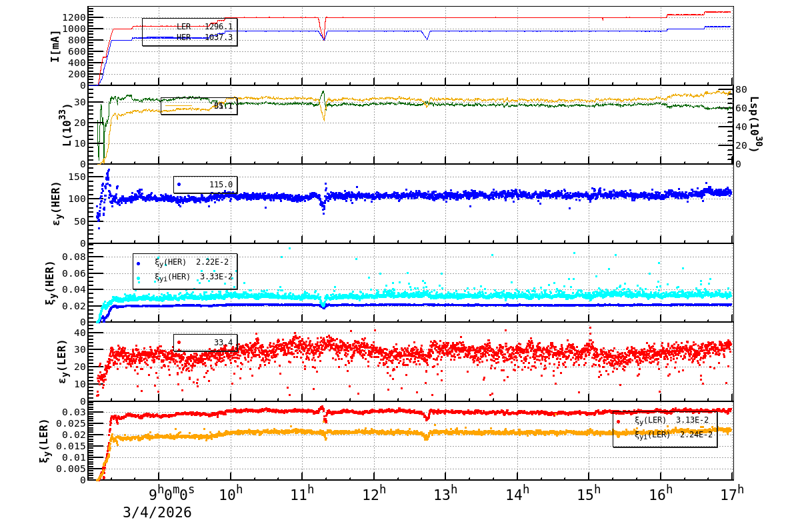
Task: Click the "600" tick on the I[mA] axis
Action: [x=77, y=51]
